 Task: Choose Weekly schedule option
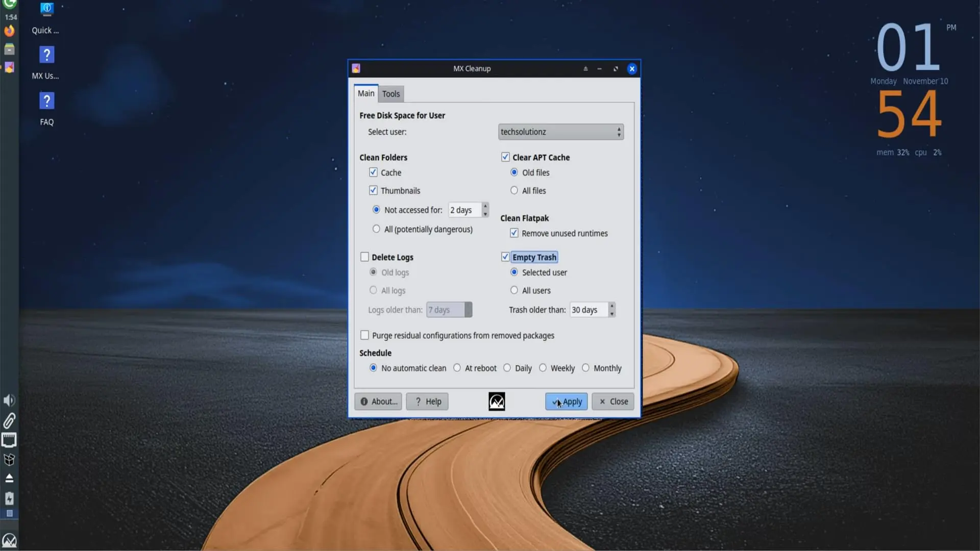click(x=543, y=368)
